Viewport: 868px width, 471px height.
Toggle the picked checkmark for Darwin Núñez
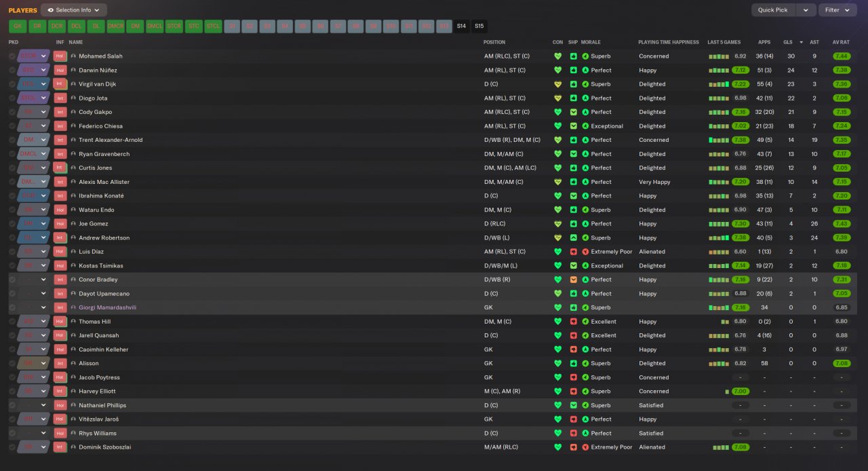[x=12, y=70]
